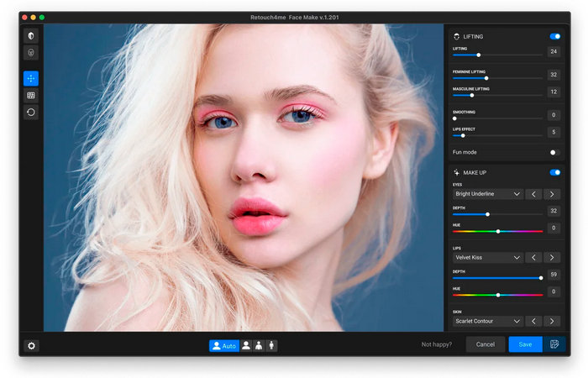Open the Eyes Bright Underline dropdown

pyautogui.click(x=487, y=194)
